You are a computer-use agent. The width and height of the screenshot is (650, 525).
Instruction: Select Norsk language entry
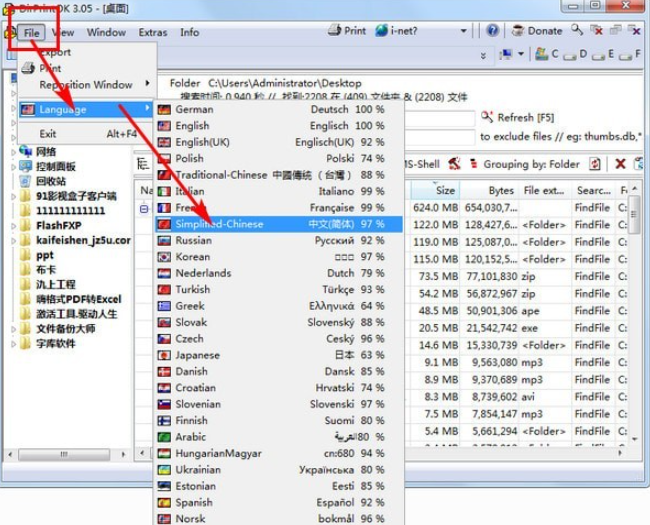[x=279, y=519]
